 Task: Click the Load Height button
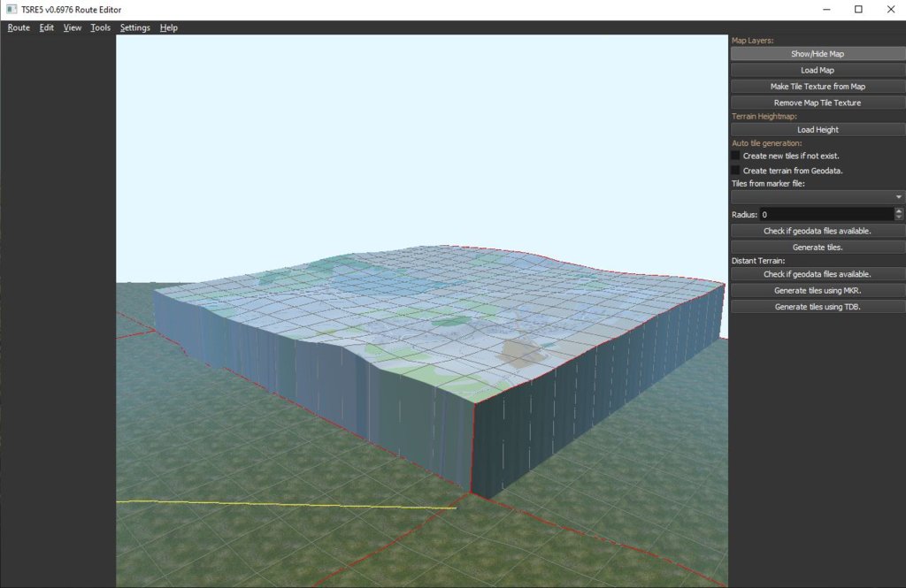(x=818, y=129)
